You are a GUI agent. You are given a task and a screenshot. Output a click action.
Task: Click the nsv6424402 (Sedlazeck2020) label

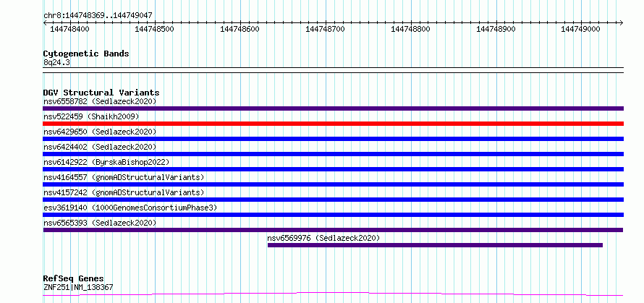(x=100, y=147)
